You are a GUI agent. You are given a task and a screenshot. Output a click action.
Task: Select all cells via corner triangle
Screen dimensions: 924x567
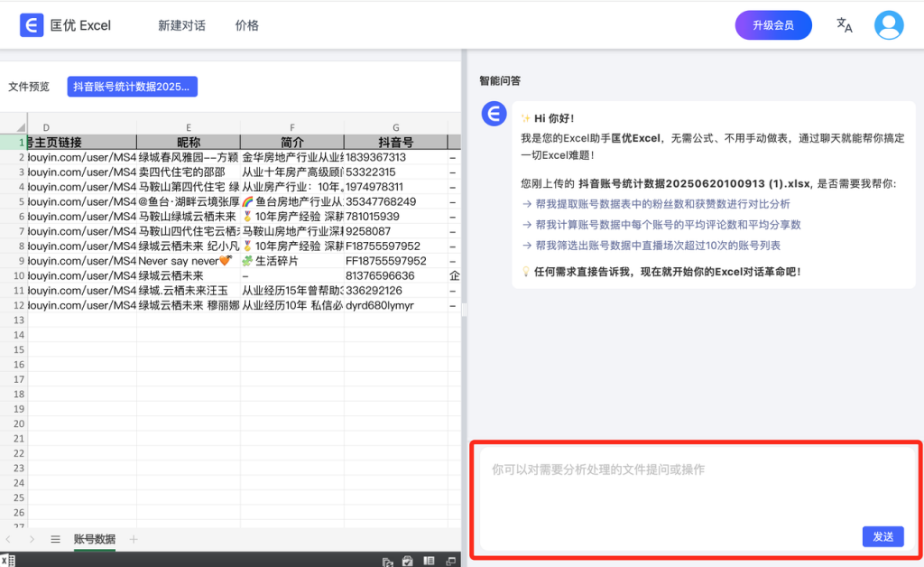point(21,127)
